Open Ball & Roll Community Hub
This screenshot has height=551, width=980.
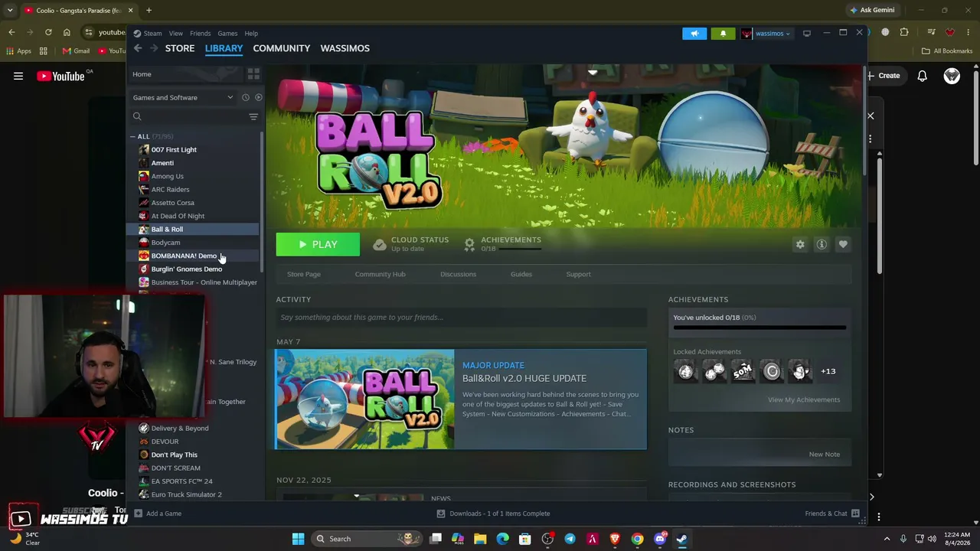click(x=380, y=274)
